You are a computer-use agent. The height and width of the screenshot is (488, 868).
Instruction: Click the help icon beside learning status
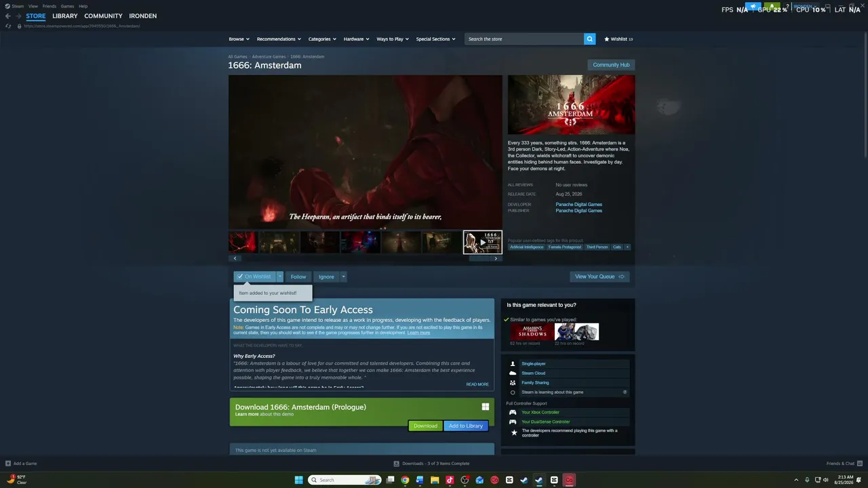pos(625,392)
